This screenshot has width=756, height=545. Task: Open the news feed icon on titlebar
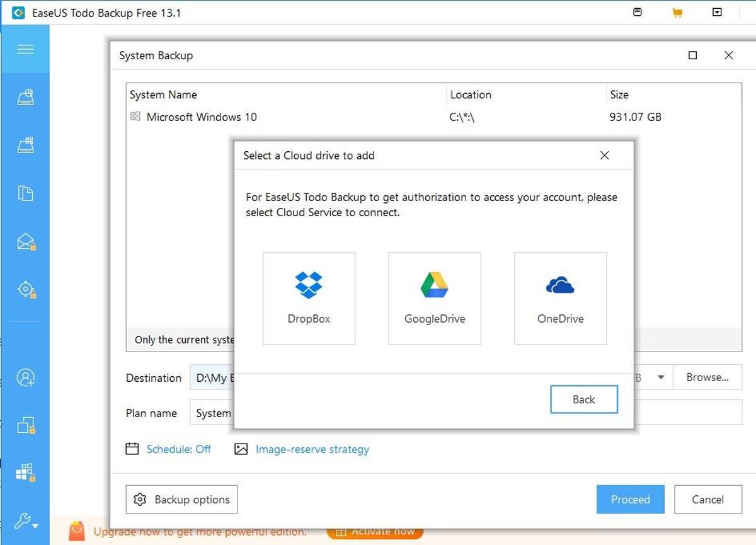pyautogui.click(x=637, y=12)
